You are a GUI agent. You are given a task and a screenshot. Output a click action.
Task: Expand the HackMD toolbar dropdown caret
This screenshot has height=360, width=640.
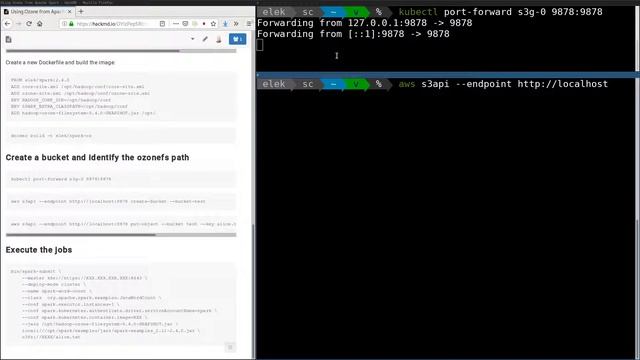tap(193, 39)
